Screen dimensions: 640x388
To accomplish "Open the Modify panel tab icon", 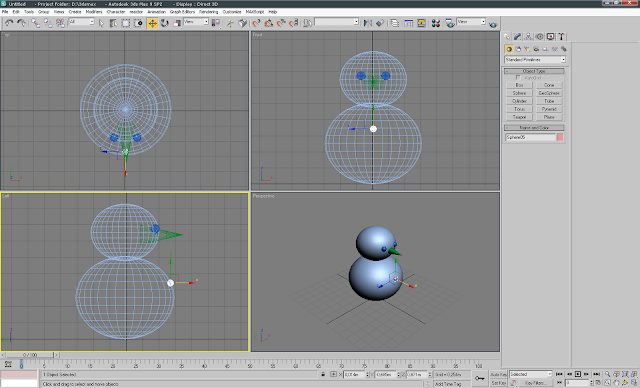I will point(518,37).
